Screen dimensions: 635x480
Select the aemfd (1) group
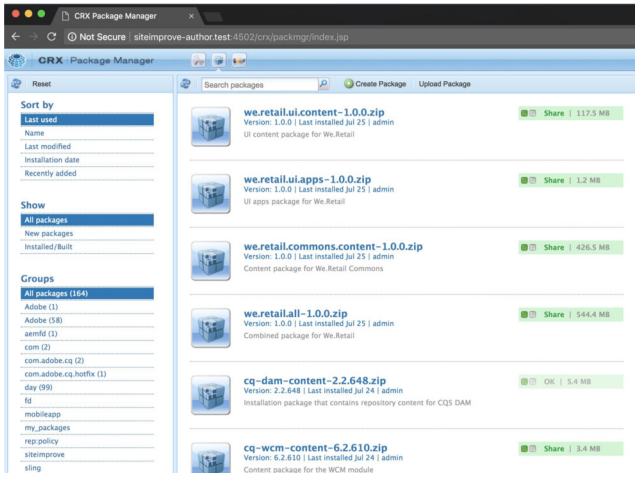87,333
